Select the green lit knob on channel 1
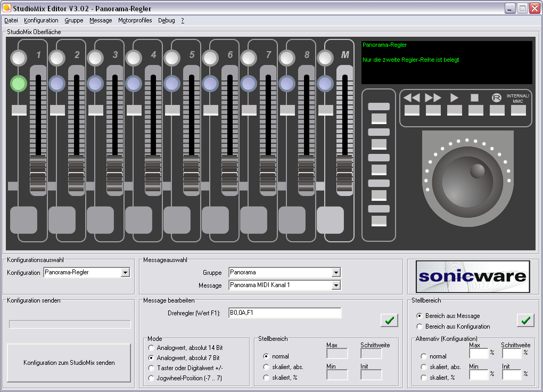The width and height of the screenshot is (543, 392). point(19,84)
